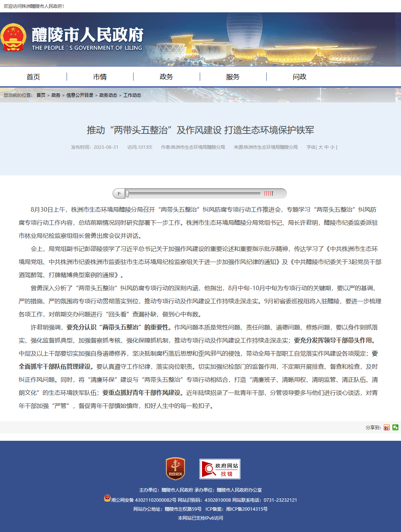Share article via WeChat icon
Screen dimensions: 401x532
tap(395, 427)
